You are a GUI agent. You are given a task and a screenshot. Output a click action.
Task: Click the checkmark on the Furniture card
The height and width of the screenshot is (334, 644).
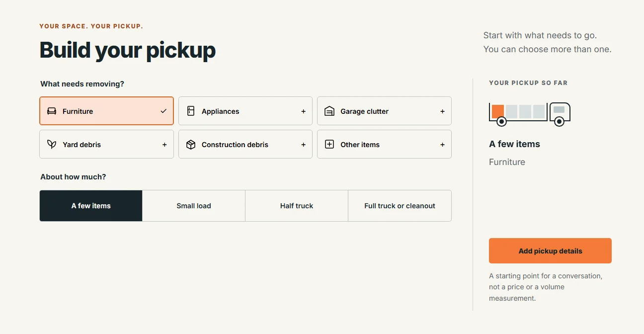click(x=163, y=111)
